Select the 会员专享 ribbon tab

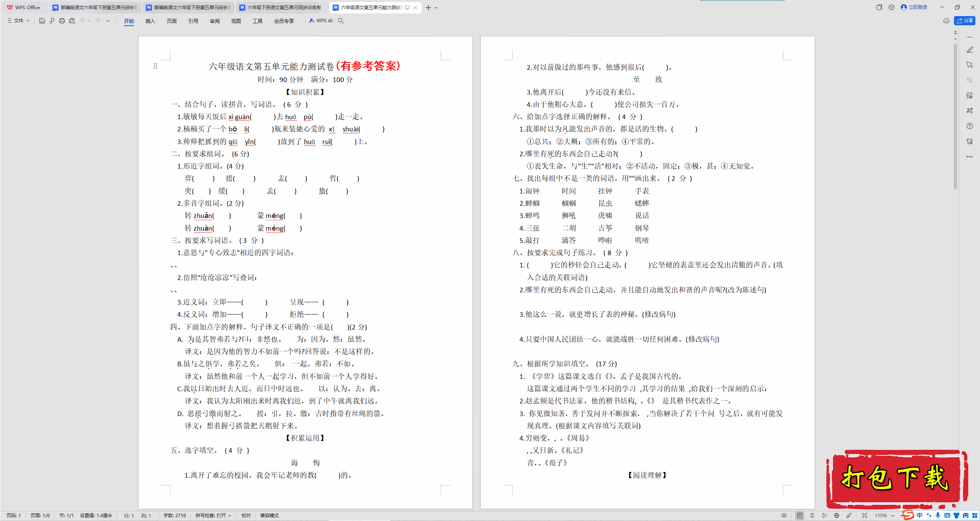coord(284,21)
